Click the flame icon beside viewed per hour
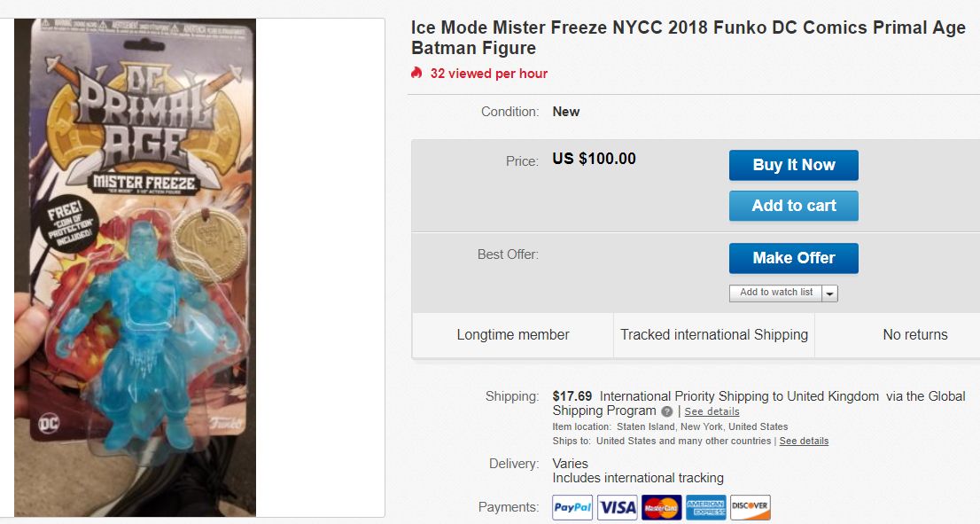980x524 pixels. (x=416, y=73)
